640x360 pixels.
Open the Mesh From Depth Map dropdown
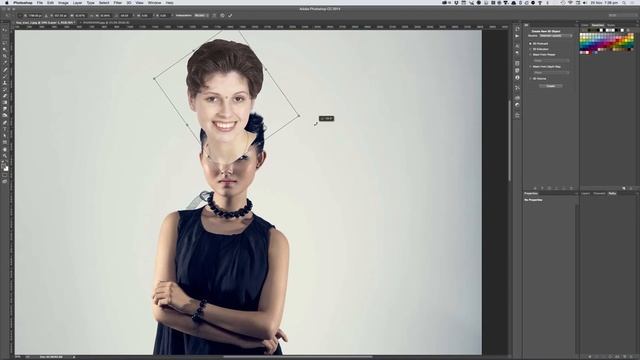coord(551,72)
